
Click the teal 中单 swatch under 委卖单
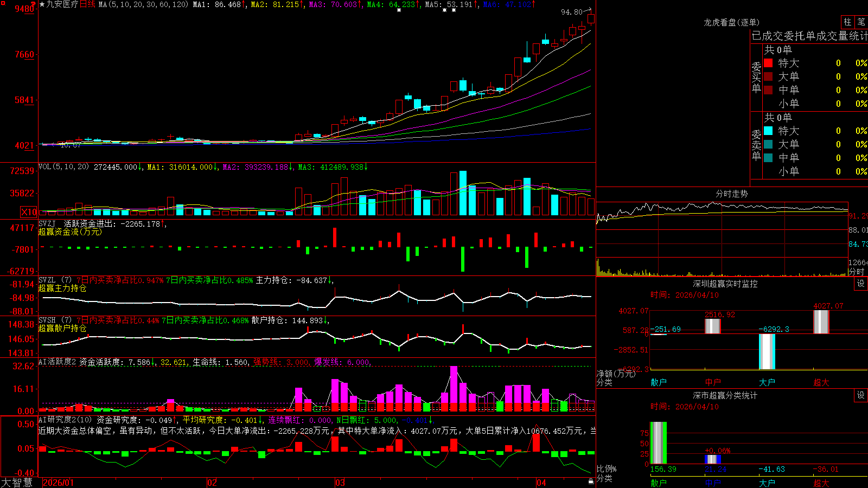coord(768,158)
